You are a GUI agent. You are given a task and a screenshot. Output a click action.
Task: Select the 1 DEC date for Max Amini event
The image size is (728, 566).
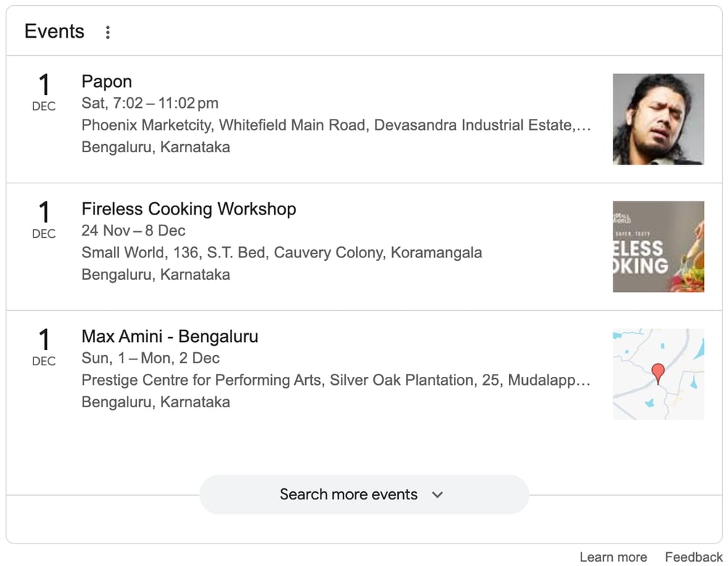coord(44,348)
